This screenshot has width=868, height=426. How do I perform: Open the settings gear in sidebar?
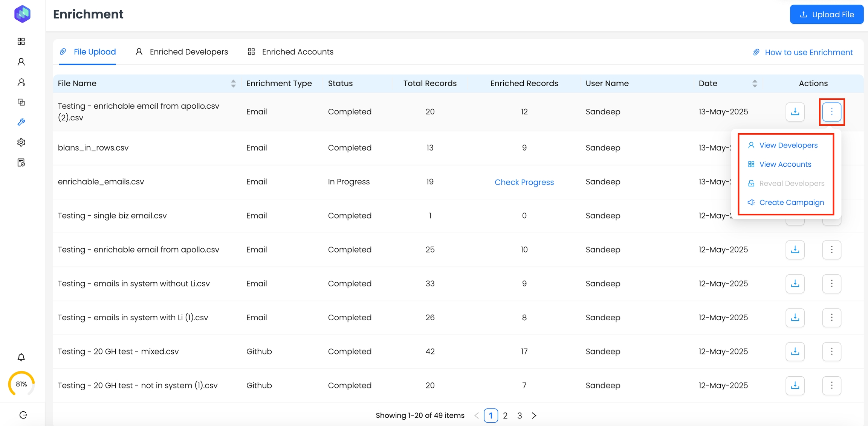pyautogui.click(x=21, y=142)
